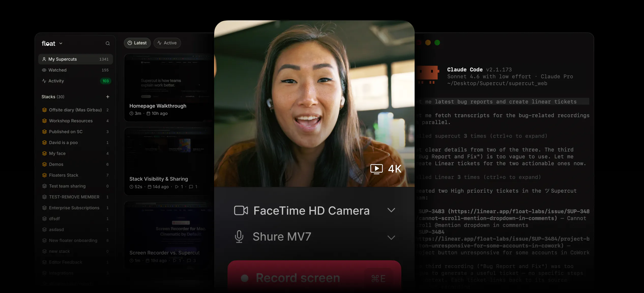Screen dimensions: 644x293
Task: Open the Stack Visibility & Sharing thumbnail
Action: click(169, 151)
